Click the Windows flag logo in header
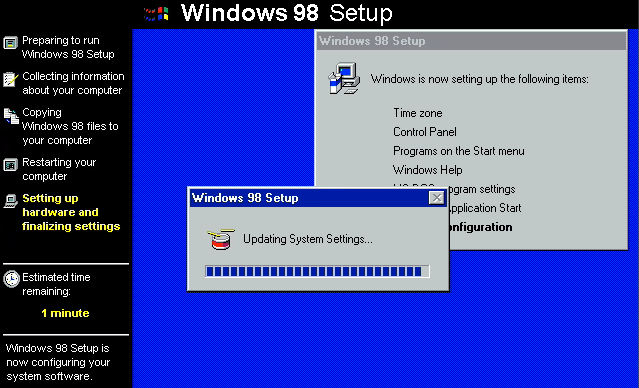 [157, 13]
